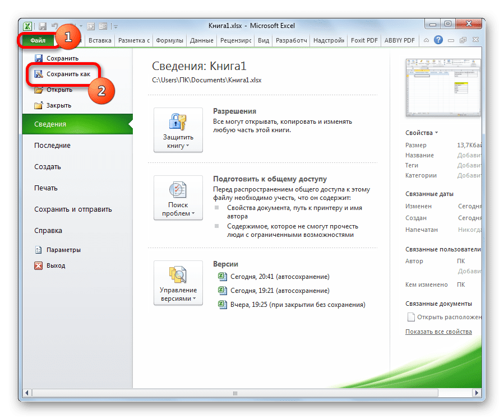Screen dimensions: 504x420
Task: Click the Показать все свойства link
Action: coord(438,331)
